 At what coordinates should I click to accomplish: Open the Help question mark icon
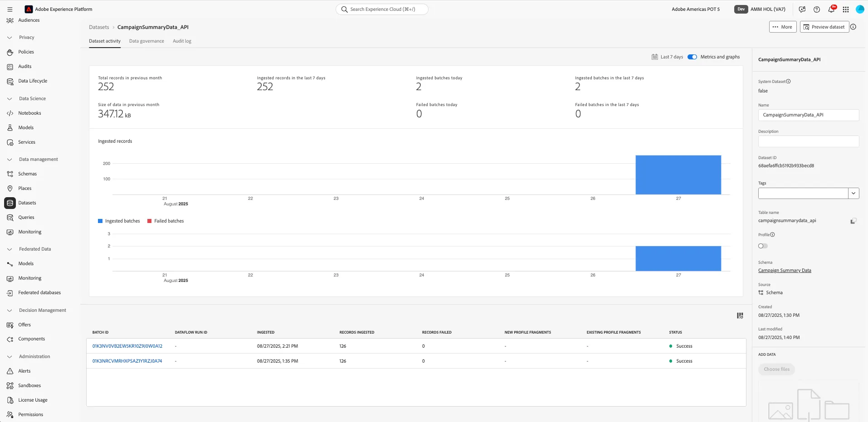click(817, 9)
